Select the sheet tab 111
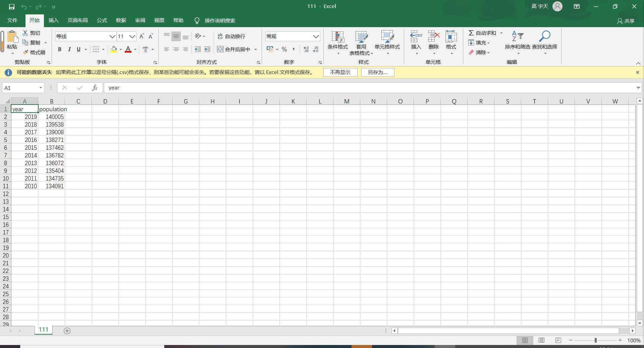 click(x=44, y=330)
